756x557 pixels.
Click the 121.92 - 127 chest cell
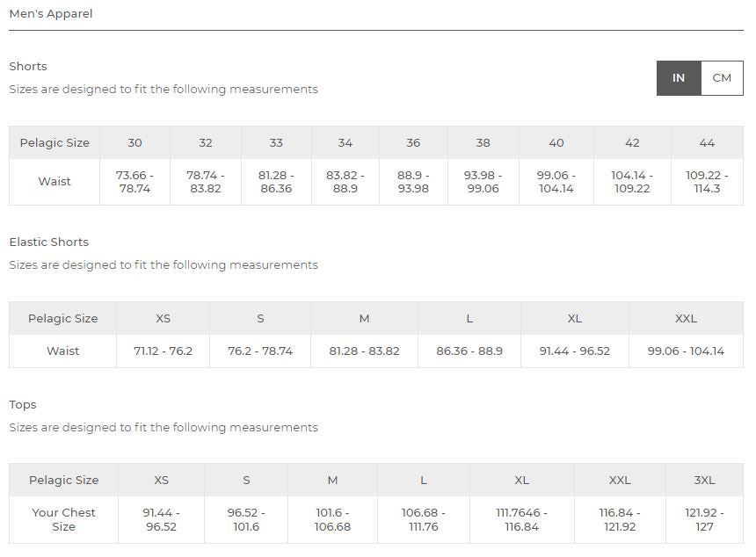704,519
